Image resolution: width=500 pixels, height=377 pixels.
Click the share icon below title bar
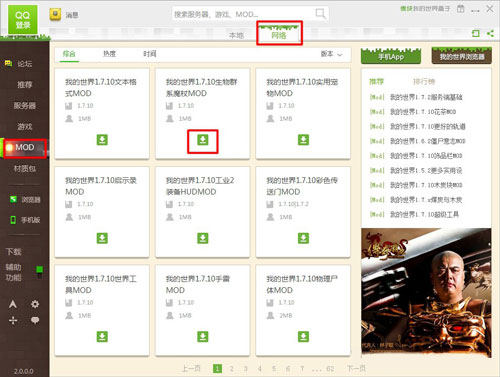coord(490,33)
